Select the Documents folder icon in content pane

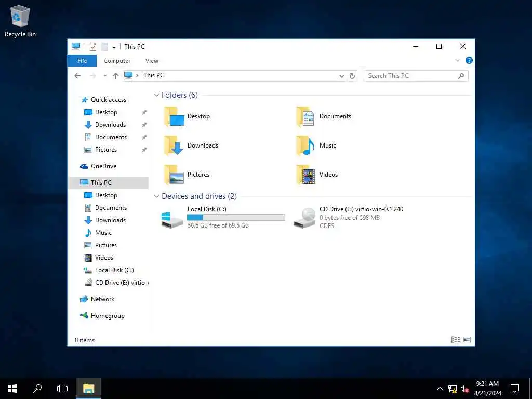[x=305, y=116]
